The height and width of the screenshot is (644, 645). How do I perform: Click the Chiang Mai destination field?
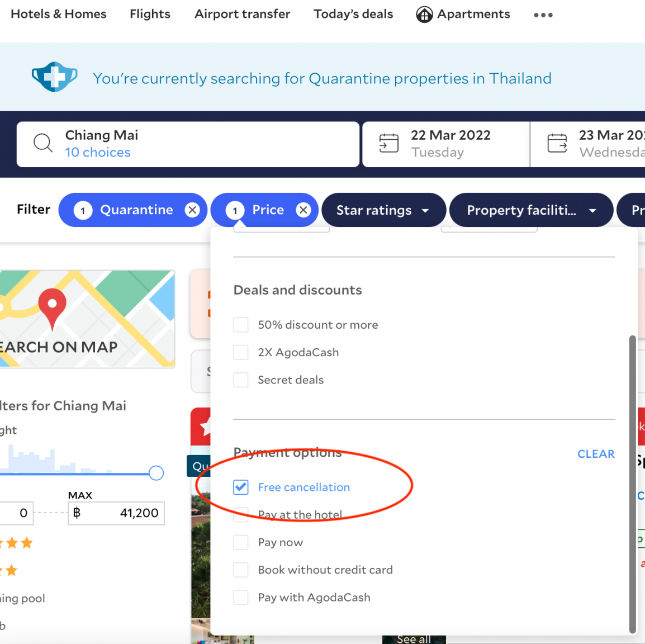(x=188, y=144)
